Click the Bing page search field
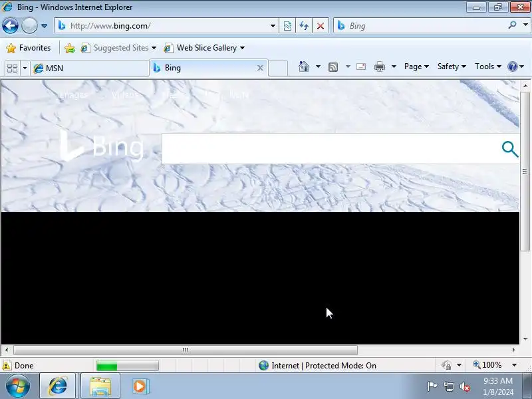Image resolution: width=532 pixels, height=399 pixels. coord(329,148)
